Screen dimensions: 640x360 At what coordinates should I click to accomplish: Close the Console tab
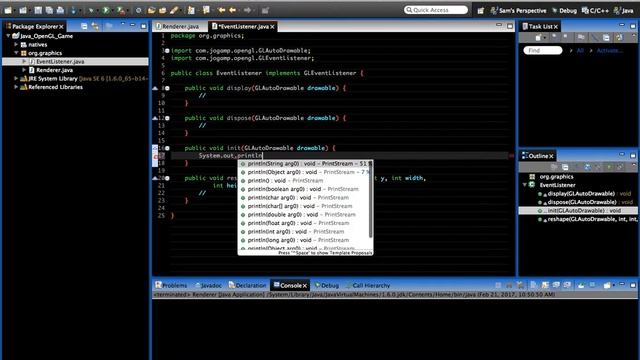point(304,286)
